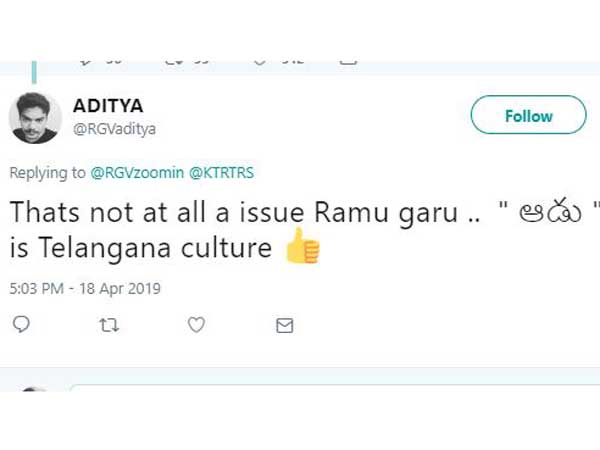View ADITYA's profile picture avatar

(x=35, y=118)
